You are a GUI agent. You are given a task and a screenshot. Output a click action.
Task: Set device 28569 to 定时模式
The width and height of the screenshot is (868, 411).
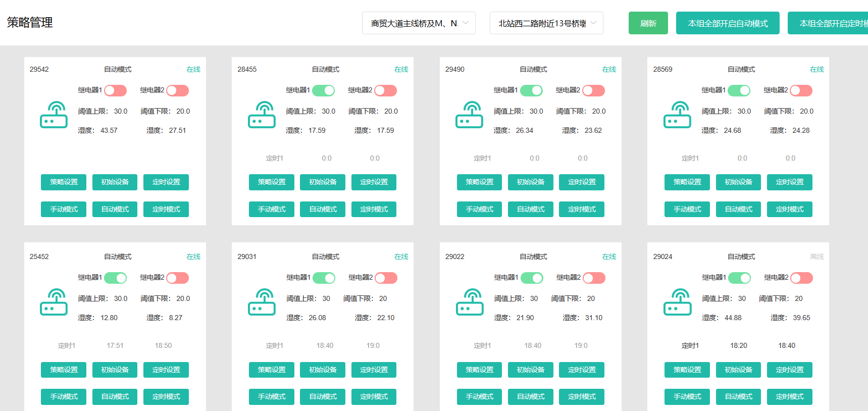790,209
